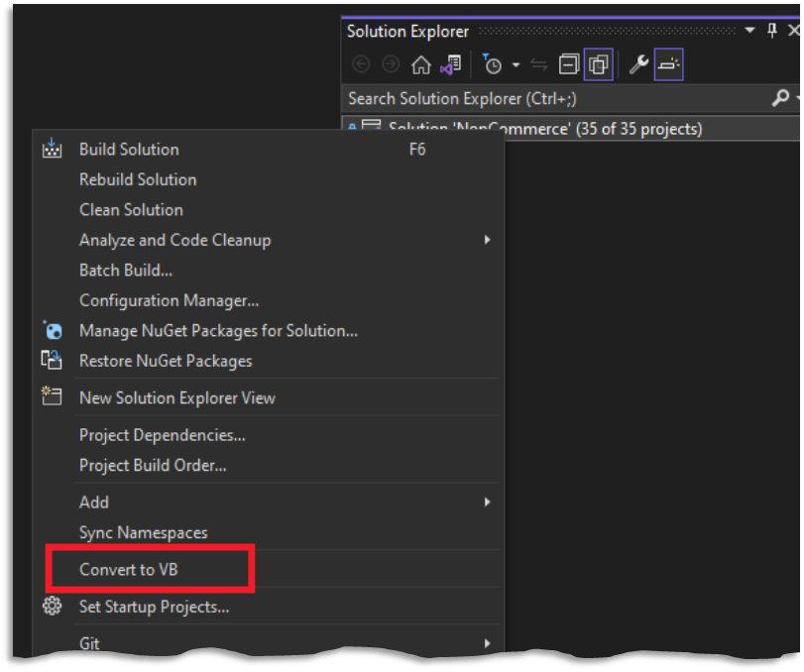Toggle Preview Selected Items icon
Image resolution: width=804 pixels, height=672 pixels.
point(598,64)
